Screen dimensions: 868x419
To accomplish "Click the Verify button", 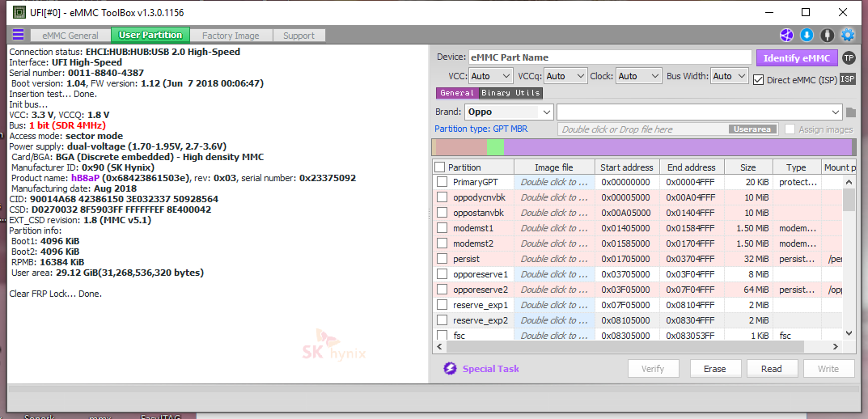I will point(653,369).
